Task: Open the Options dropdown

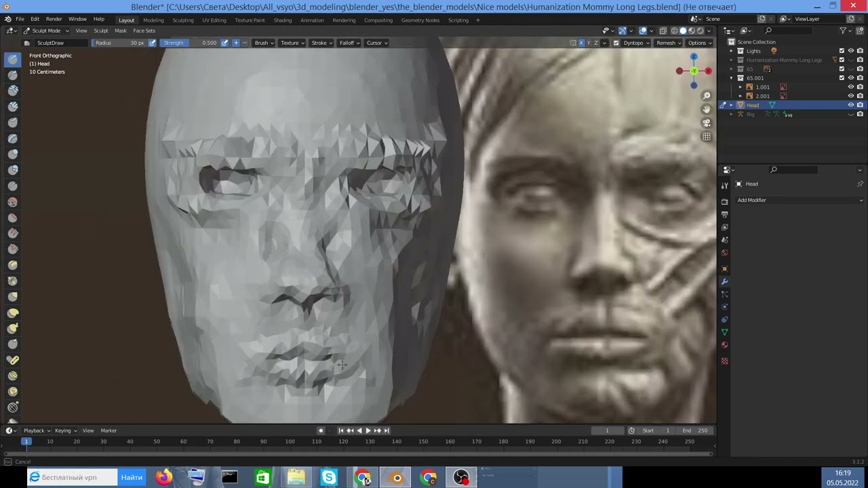Action: [x=699, y=43]
